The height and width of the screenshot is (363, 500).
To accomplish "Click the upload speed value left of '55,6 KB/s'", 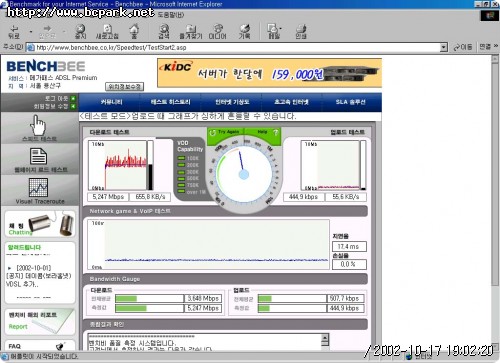I will (303, 197).
